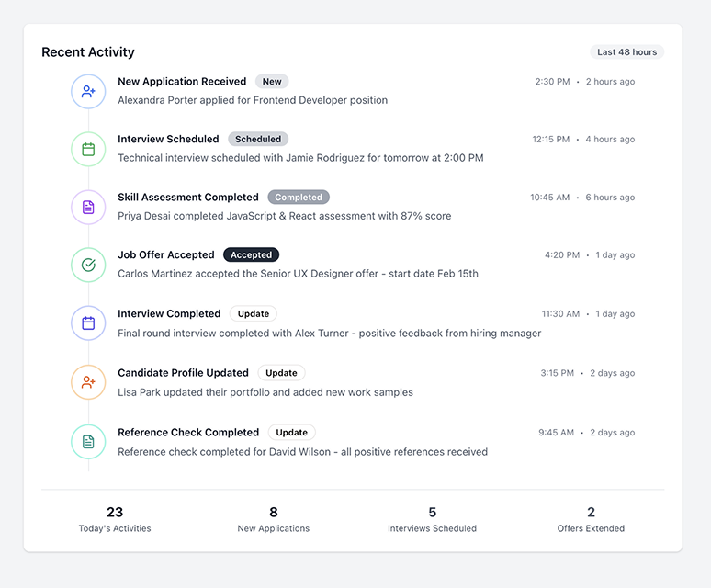Select the David Wilson reference check description
This screenshot has height=588, width=711.
click(x=302, y=451)
